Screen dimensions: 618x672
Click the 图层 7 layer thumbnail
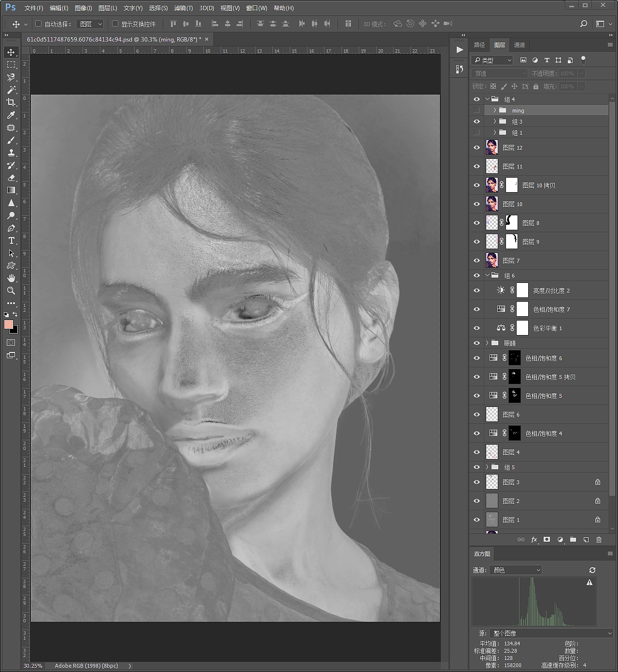(492, 261)
